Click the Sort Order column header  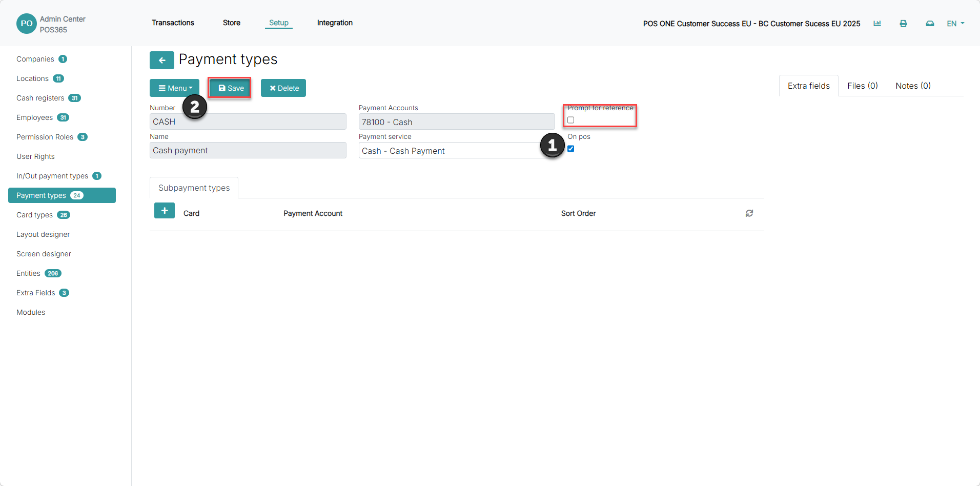coord(578,213)
